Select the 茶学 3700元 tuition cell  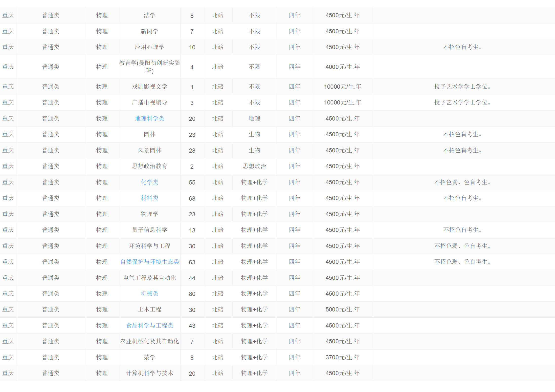tap(342, 357)
